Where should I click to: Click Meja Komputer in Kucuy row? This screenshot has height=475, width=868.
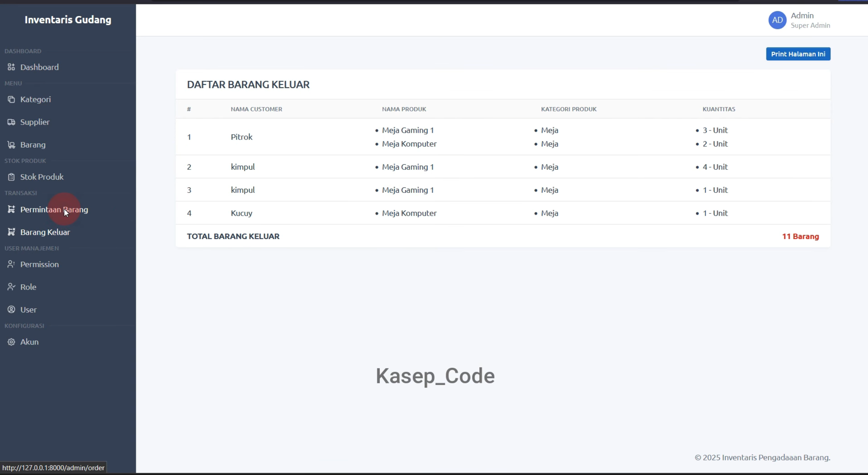pyautogui.click(x=409, y=213)
